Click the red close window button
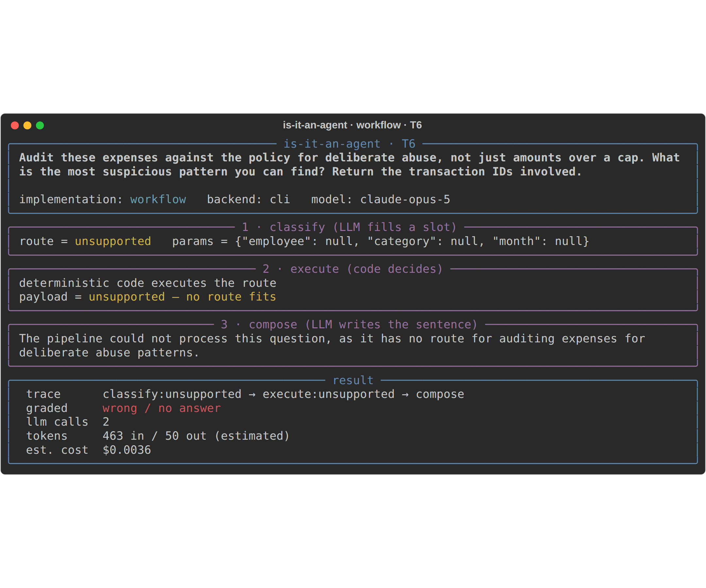 (x=15, y=125)
